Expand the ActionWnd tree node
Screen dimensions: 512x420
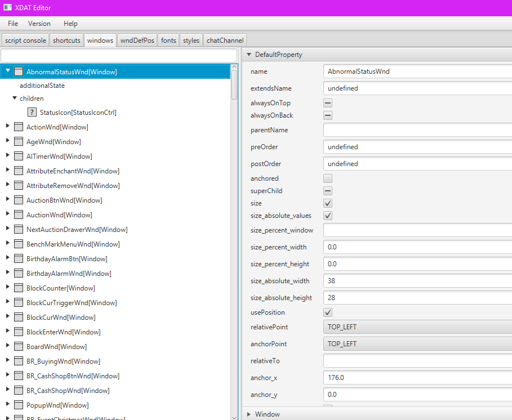tap(8, 126)
